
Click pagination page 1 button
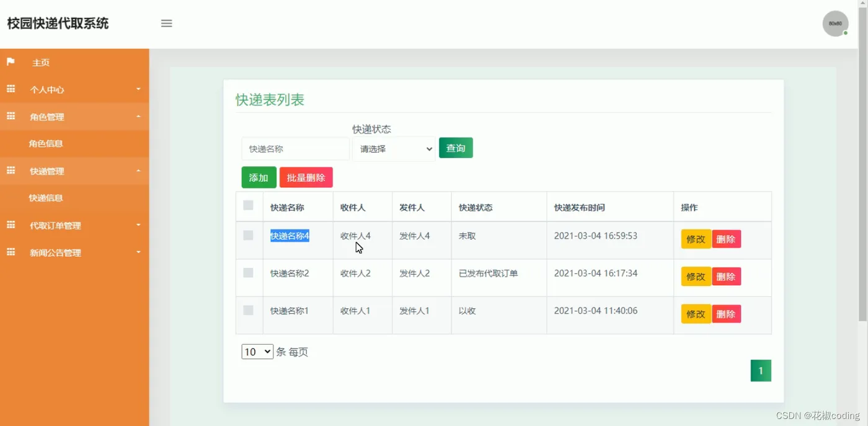click(x=761, y=371)
